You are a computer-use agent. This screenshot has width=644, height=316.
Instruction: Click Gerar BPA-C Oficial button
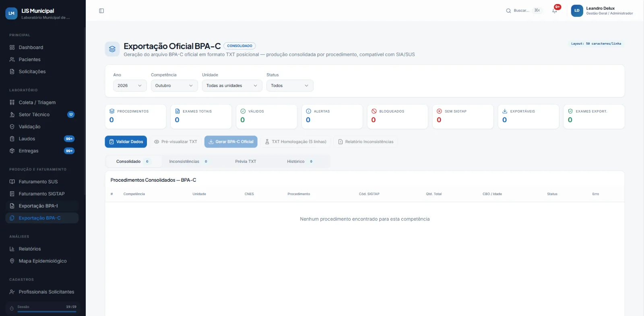231,142
